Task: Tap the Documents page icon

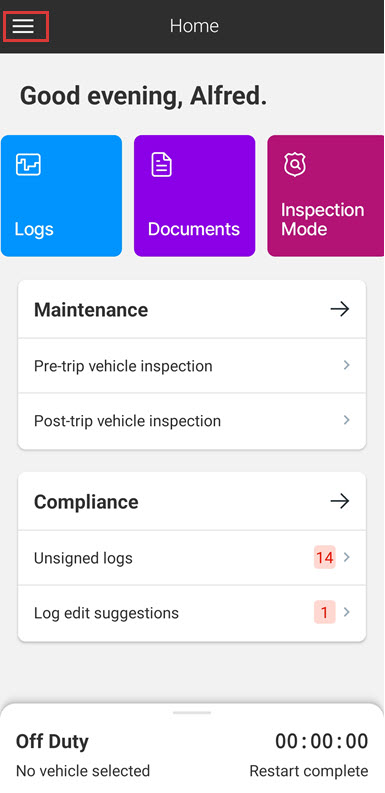Action: point(162,165)
